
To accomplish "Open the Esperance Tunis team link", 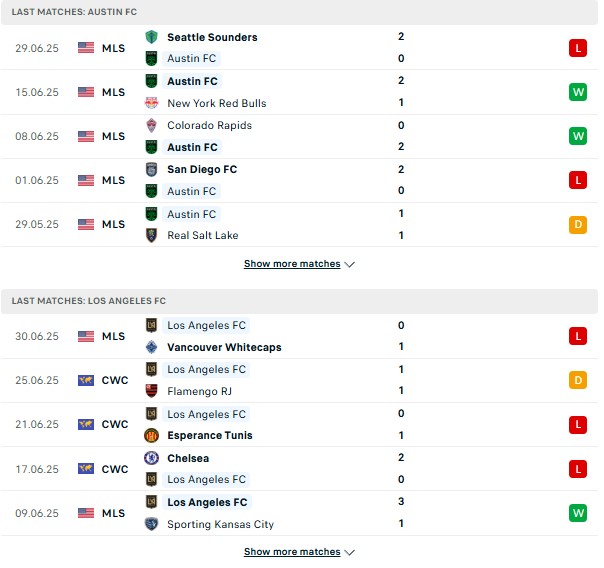I will (x=210, y=435).
